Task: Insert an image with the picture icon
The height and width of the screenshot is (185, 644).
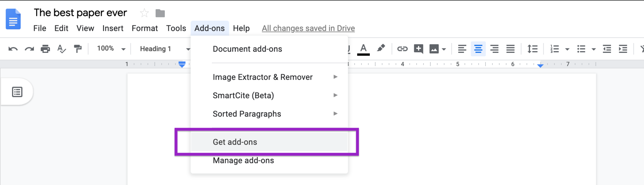Action: coord(434,49)
